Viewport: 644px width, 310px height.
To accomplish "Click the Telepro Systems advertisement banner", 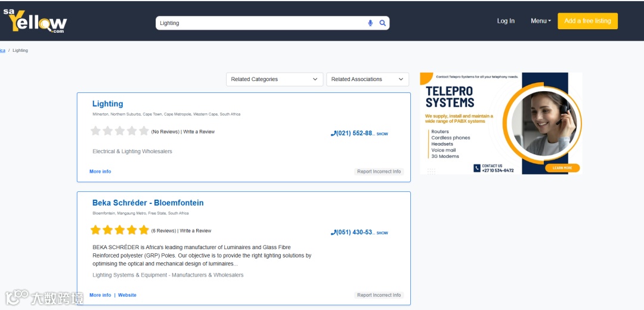I will click(x=501, y=123).
